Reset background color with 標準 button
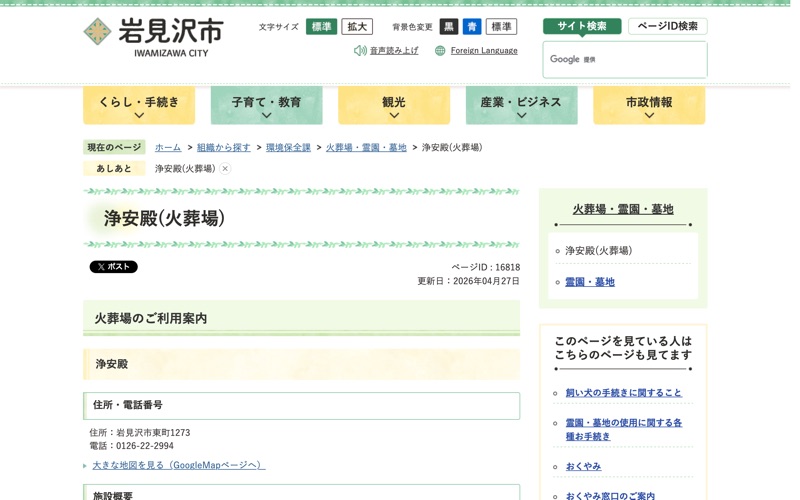Image resolution: width=800 pixels, height=500 pixels. pyautogui.click(x=502, y=27)
